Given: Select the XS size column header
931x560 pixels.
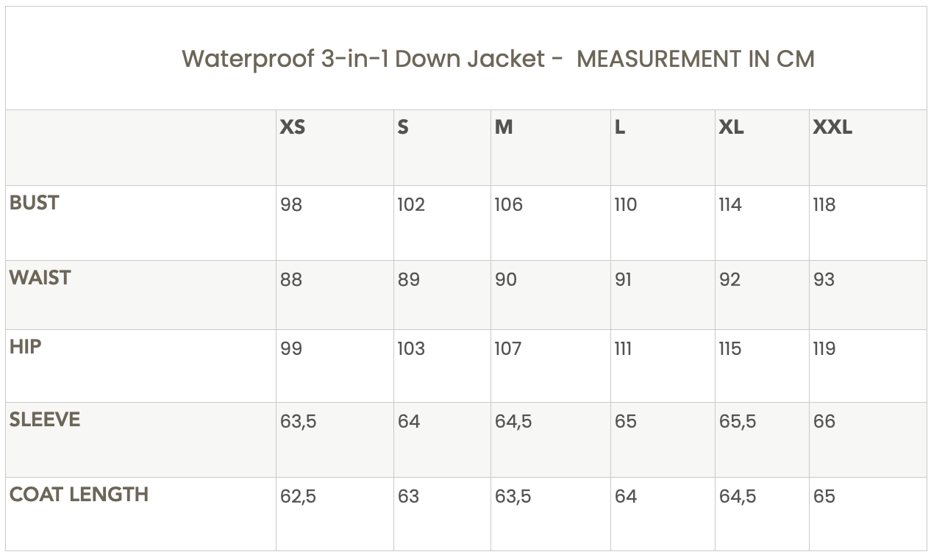Looking at the screenshot, I should [x=292, y=127].
